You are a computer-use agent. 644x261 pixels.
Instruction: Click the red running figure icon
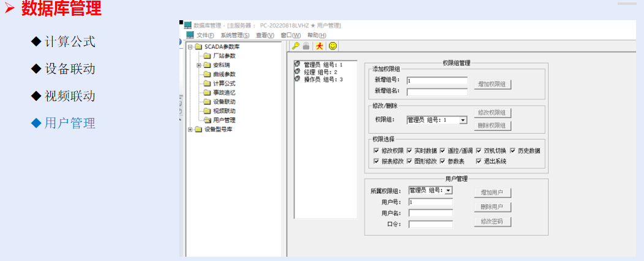pos(319,46)
